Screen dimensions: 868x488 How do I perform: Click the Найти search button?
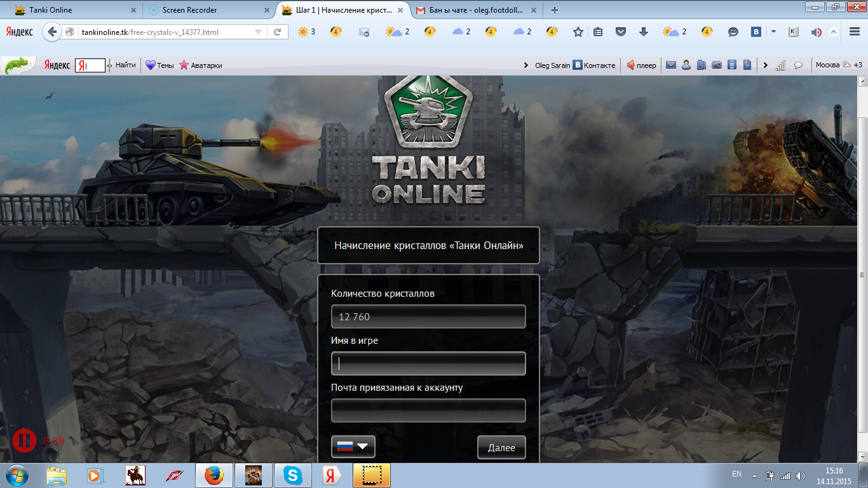[x=125, y=65]
